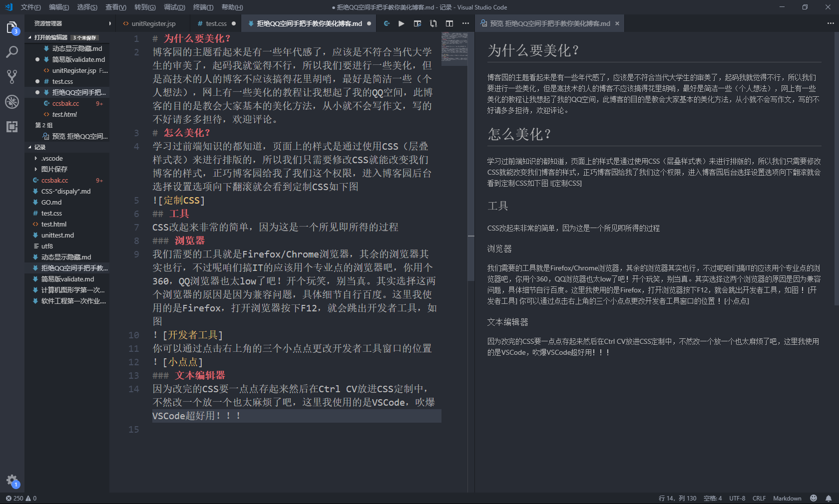Click the C/C++ compile icon in editor toolbar
Screen dimensions: 839x504
(x=387, y=23)
